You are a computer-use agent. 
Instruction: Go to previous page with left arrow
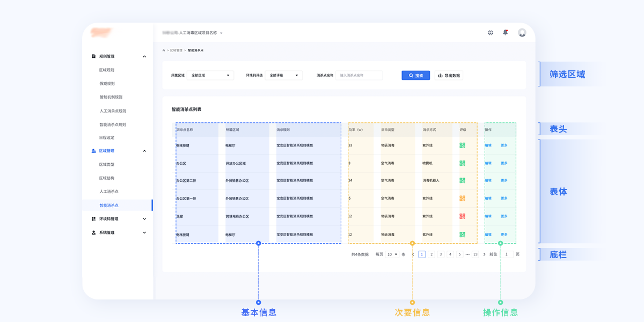coord(413,254)
